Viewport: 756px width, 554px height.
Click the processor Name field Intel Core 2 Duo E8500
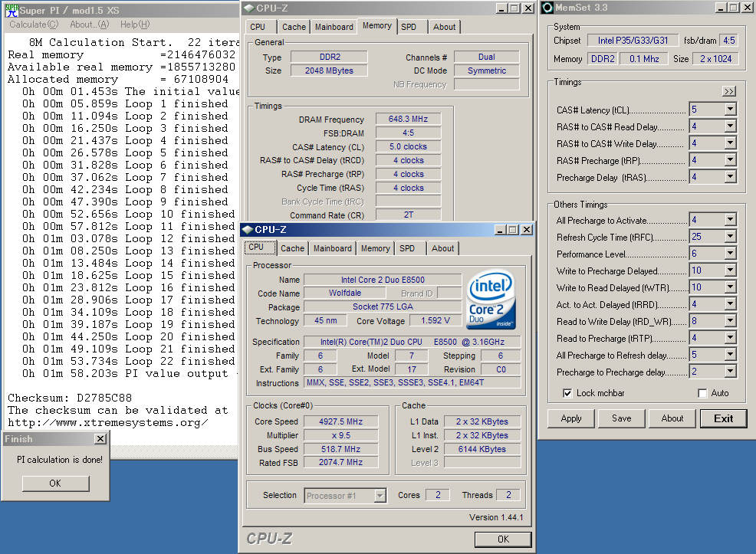(x=383, y=280)
